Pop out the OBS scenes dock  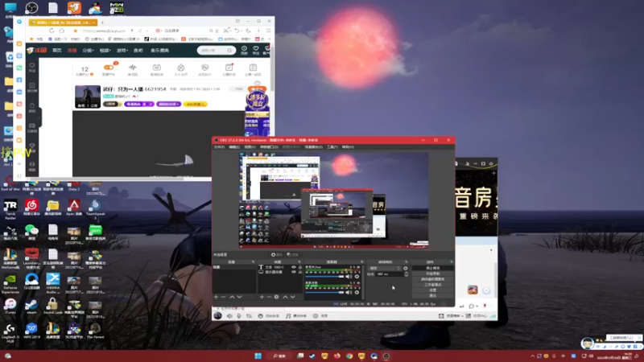point(253,262)
